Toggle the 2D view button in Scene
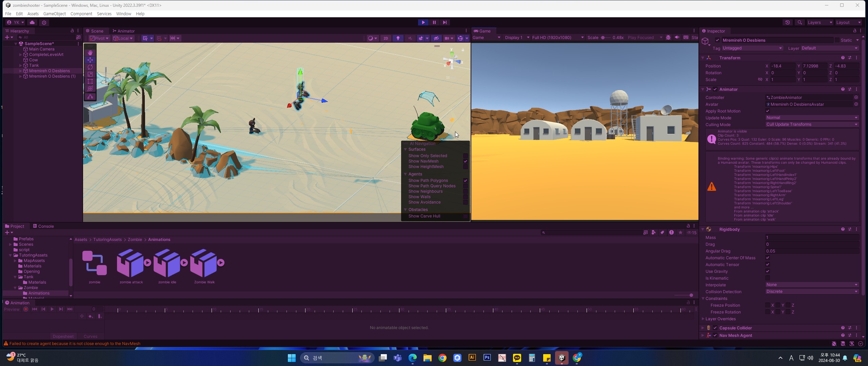Viewport: 868px width, 366px height. 386,38
